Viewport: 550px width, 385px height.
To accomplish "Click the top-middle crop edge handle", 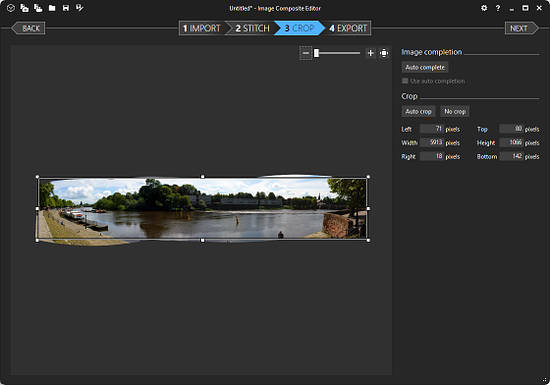I will (202, 177).
